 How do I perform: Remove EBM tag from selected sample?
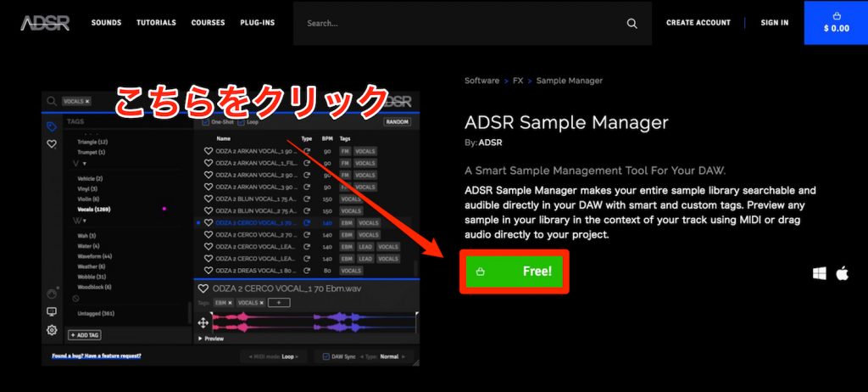tap(230, 303)
